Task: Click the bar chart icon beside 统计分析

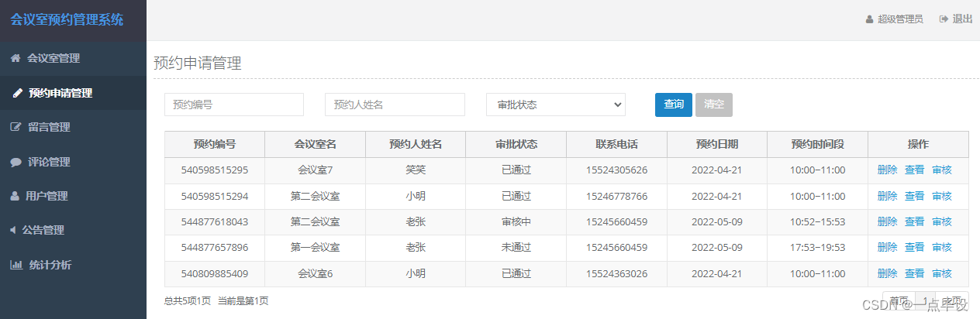Action: tap(16, 265)
